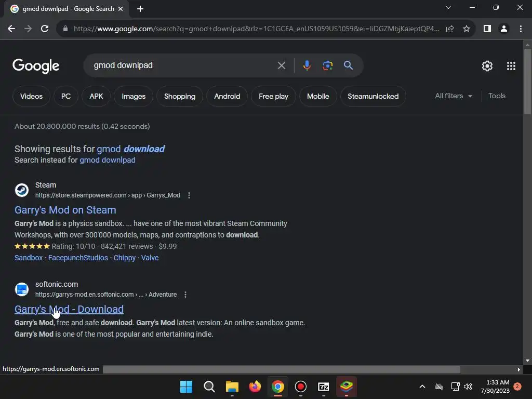Image resolution: width=532 pixels, height=399 pixels.
Task: Show hidden system tray icons
Action: [422, 387]
